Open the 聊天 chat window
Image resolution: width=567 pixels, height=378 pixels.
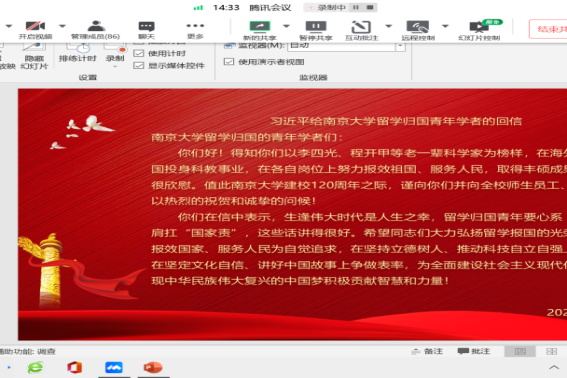pos(146,30)
